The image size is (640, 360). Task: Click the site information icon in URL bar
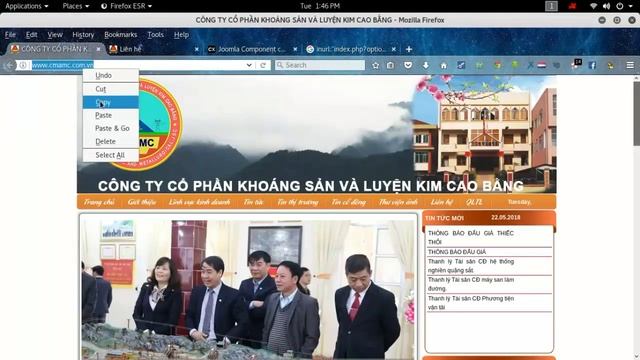tap(23, 65)
